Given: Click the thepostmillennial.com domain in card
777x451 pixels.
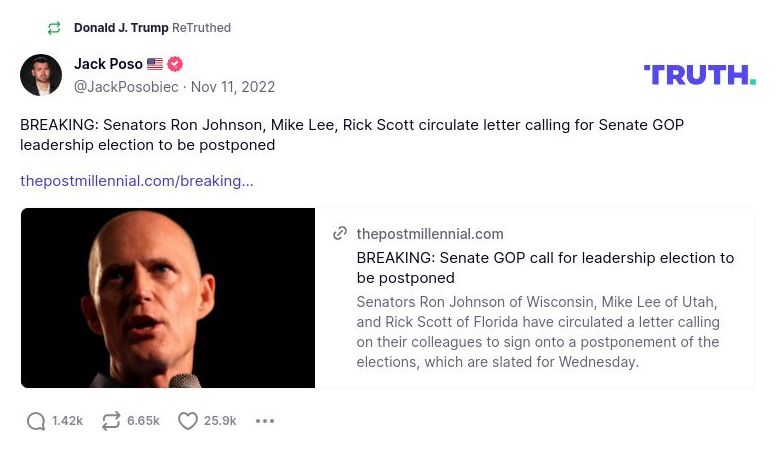Looking at the screenshot, I should (430, 234).
